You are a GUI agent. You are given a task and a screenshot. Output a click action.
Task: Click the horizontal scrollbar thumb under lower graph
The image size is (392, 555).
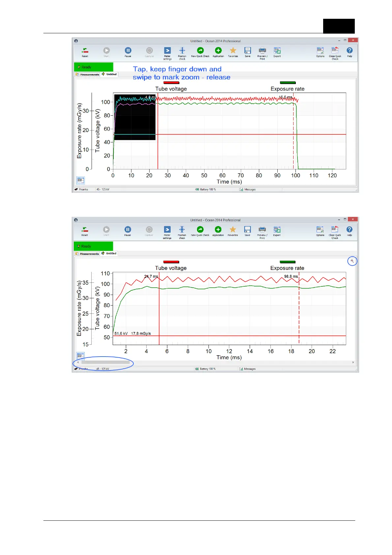click(105, 362)
